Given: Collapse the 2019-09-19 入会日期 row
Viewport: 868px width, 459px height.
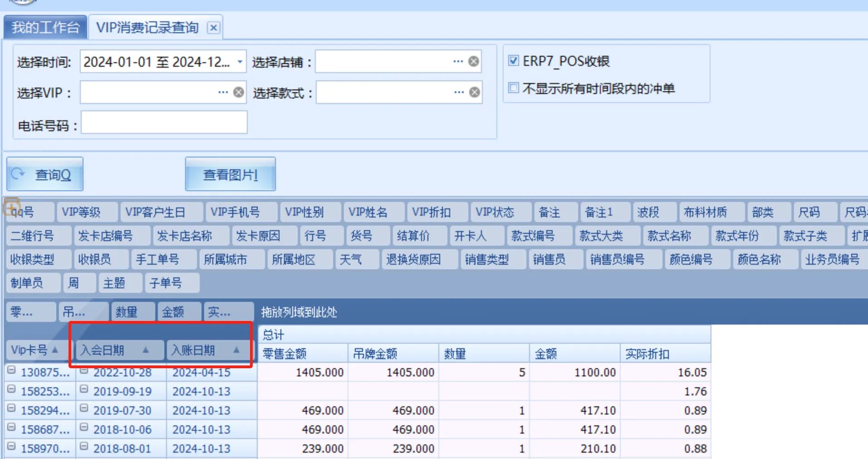Looking at the screenshot, I should coord(84,390).
